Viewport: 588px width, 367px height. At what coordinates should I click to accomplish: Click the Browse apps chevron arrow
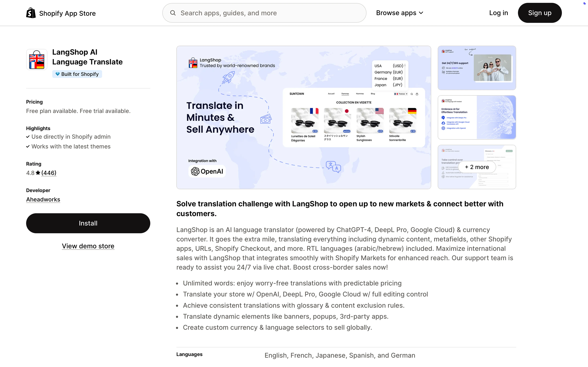click(421, 13)
